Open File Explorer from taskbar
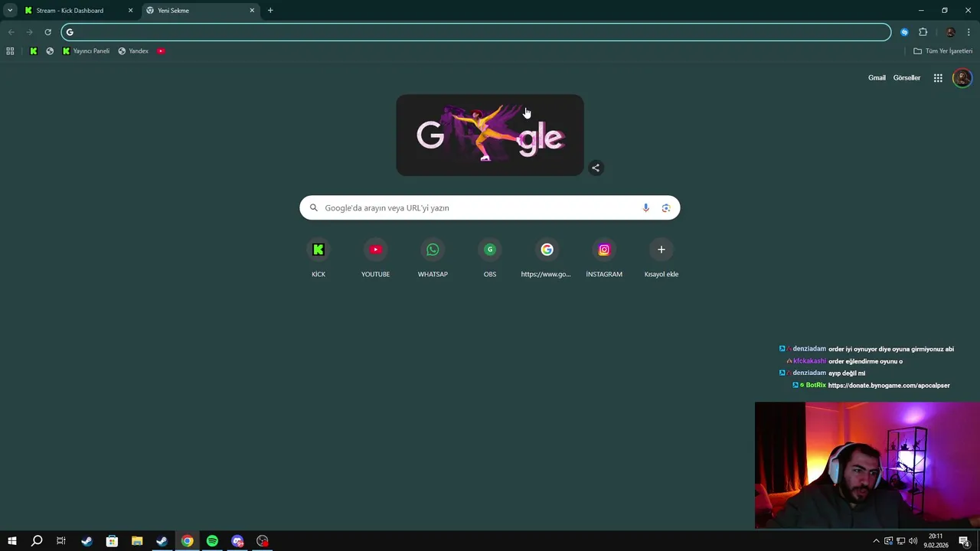This screenshot has width=980, height=551. click(x=137, y=541)
